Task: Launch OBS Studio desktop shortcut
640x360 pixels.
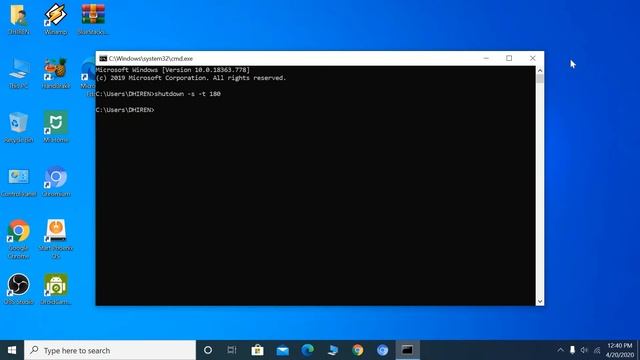Action: (x=18, y=289)
